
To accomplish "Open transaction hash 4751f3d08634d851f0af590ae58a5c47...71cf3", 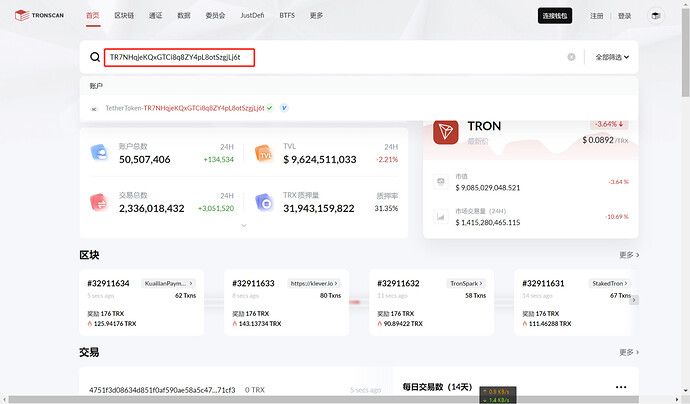I will tap(162, 390).
